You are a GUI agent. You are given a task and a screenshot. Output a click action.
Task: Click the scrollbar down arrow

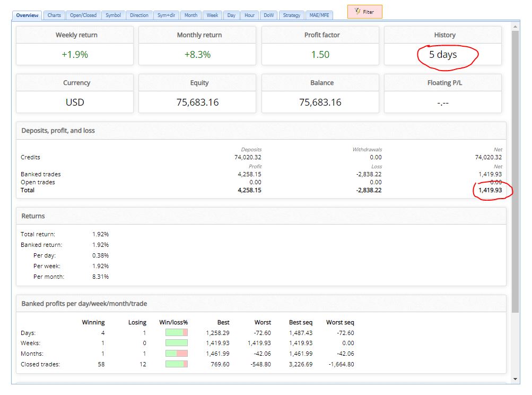point(515,379)
